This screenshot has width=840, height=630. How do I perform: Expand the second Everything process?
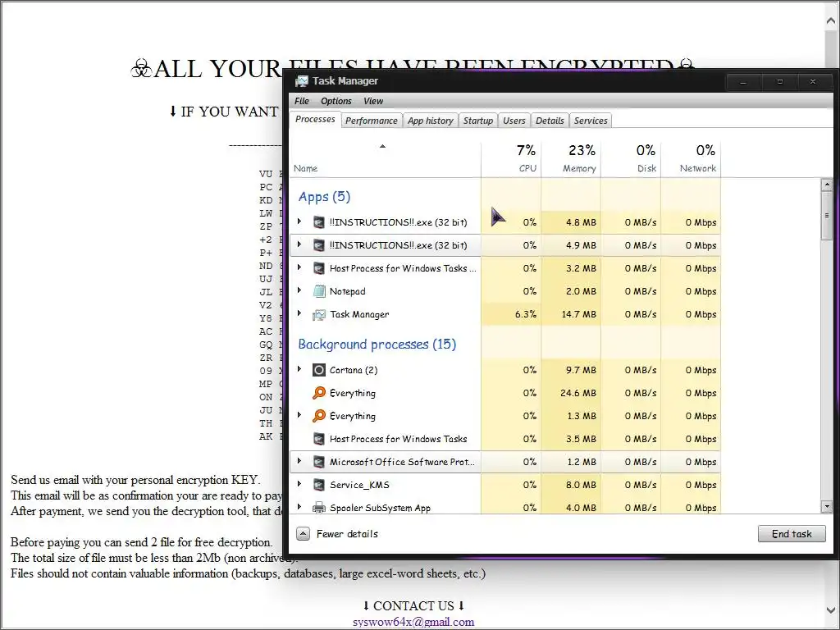click(299, 414)
